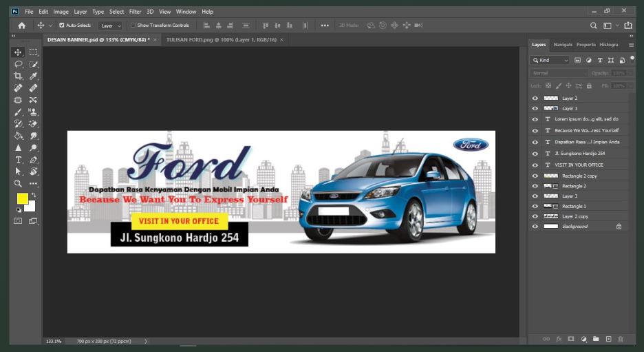Screen dimensions: 644x352
Task: Open the Kind filter dropdown
Action: (550, 60)
